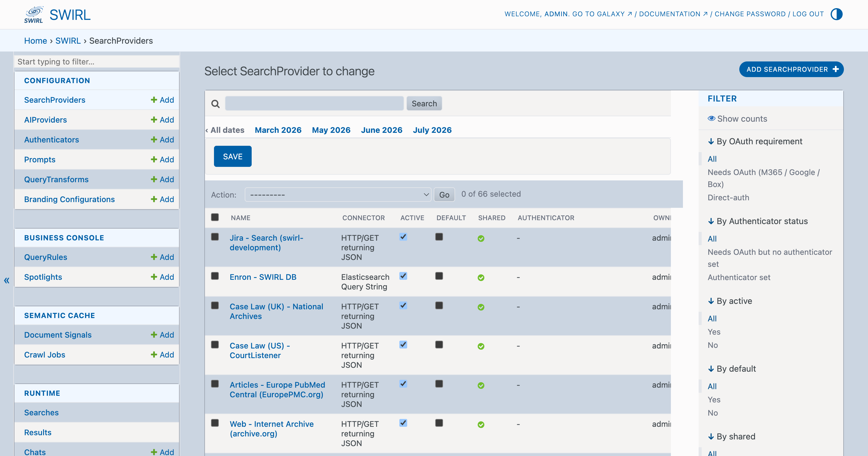Click the Home breadcrumb link
The width and height of the screenshot is (868, 456).
pos(35,41)
